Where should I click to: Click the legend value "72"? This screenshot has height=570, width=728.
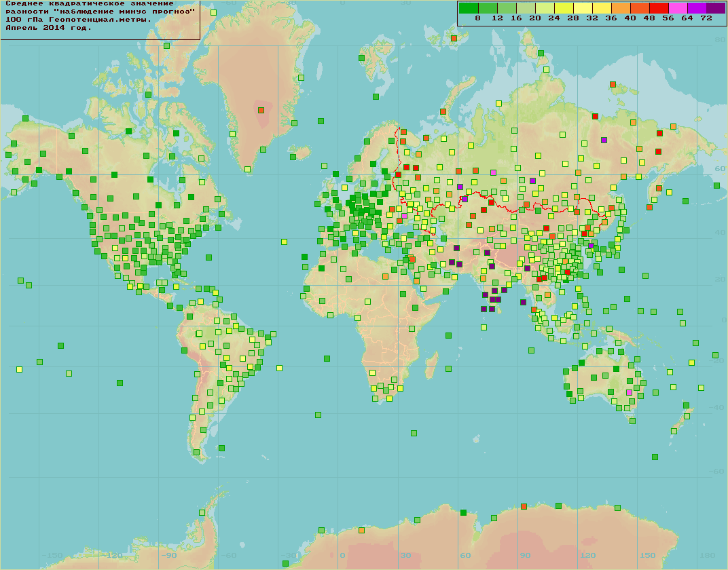point(706,18)
